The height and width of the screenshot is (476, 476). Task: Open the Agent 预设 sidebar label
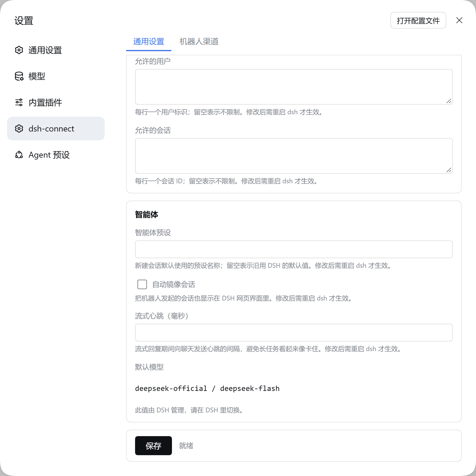(49, 155)
